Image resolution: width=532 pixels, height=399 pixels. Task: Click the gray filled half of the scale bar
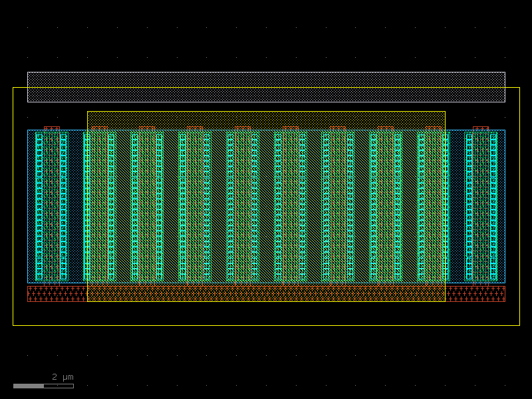click(x=29, y=386)
